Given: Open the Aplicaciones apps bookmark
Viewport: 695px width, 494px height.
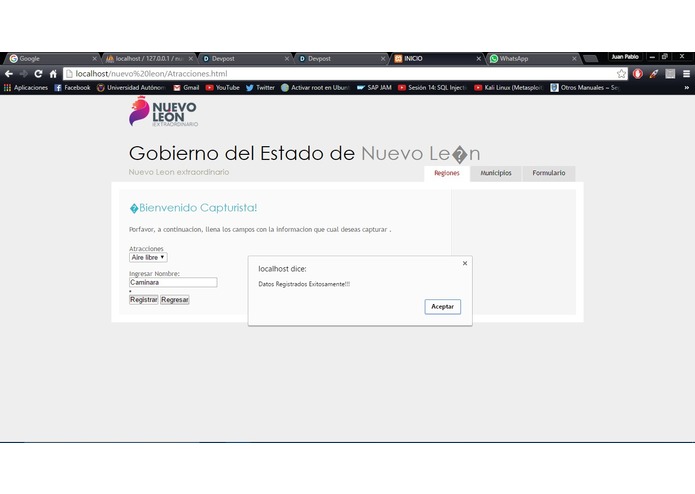Looking at the screenshot, I should [26, 88].
